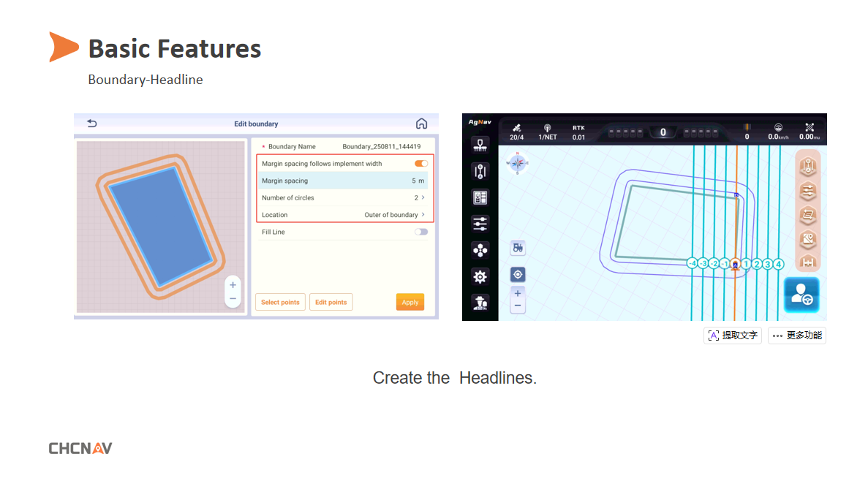This screenshot has height=481, width=868.
Task: Apply the boundary headline settings
Action: [410, 301]
